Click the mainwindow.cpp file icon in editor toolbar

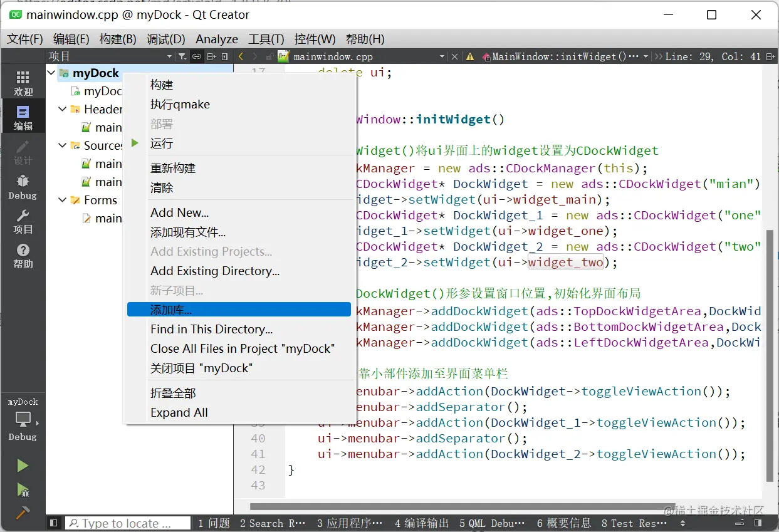point(283,56)
